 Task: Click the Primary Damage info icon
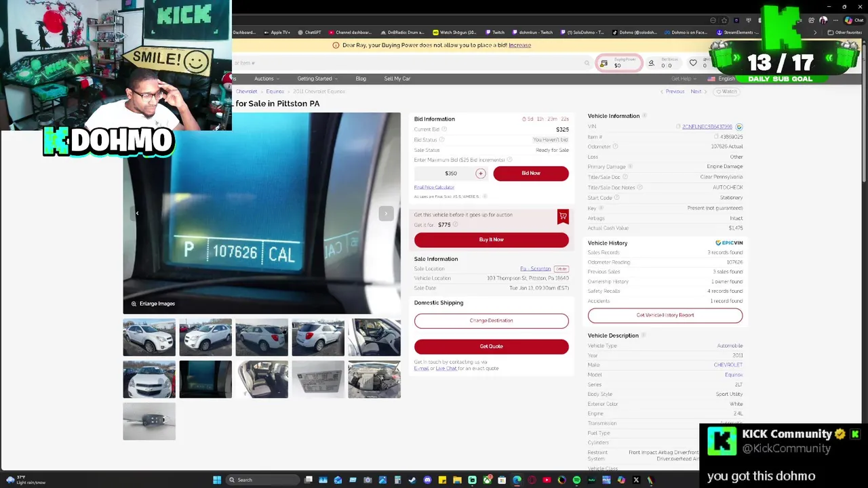[630, 167]
